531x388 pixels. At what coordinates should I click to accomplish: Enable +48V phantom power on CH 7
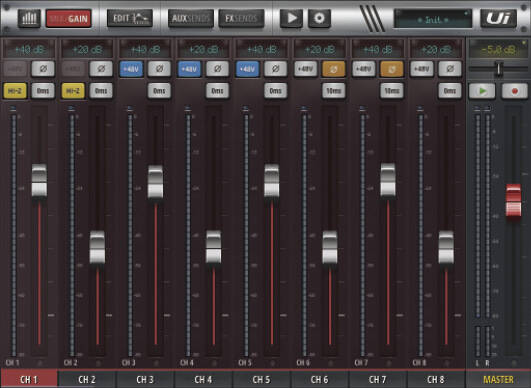click(364, 69)
